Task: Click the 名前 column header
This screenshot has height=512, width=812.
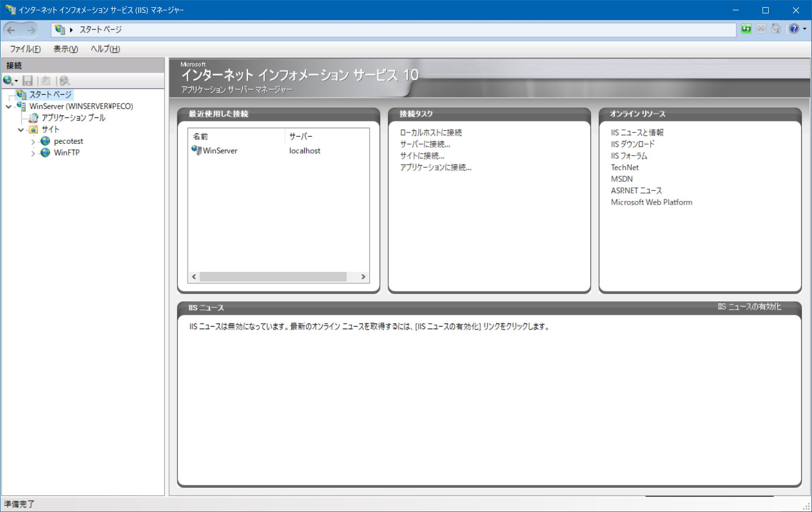Action: pyautogui.click(x=237, y=136)
